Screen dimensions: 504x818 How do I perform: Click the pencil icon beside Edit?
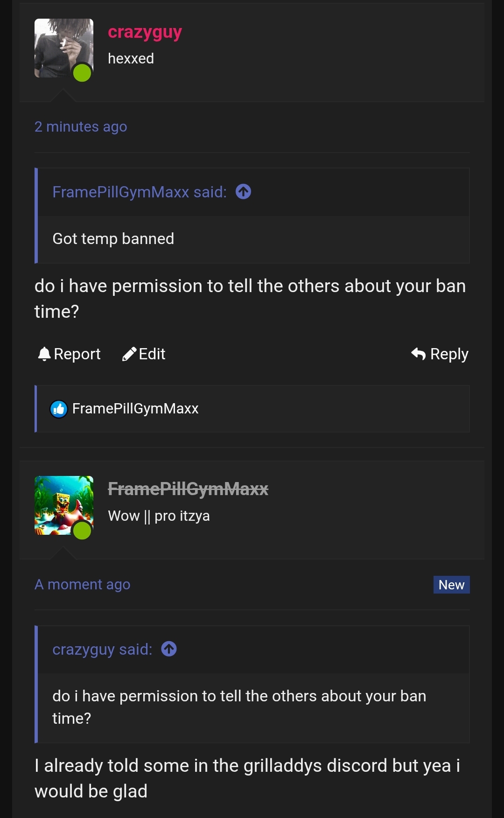pos(129,354)
